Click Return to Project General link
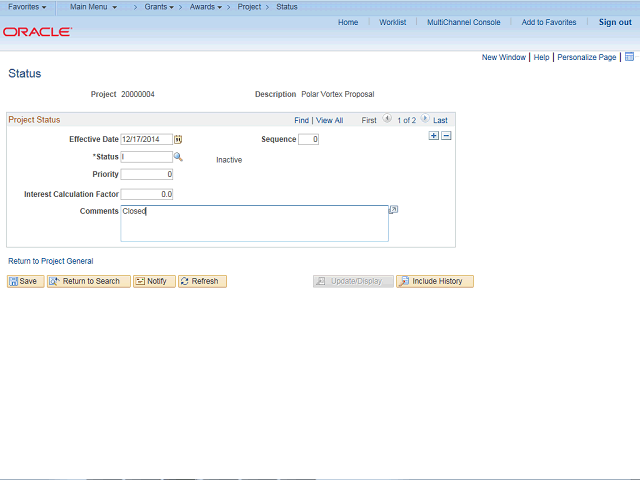The image size is (640, 480). click(51, 261)
